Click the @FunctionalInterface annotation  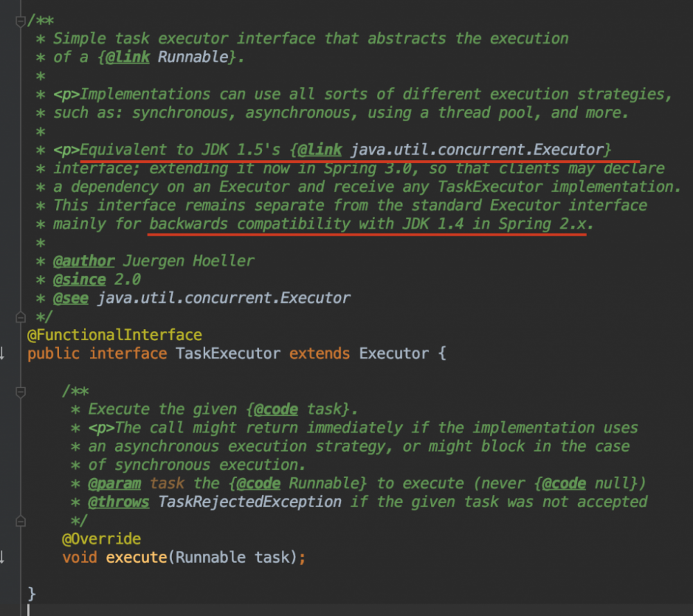coord(114,335)
